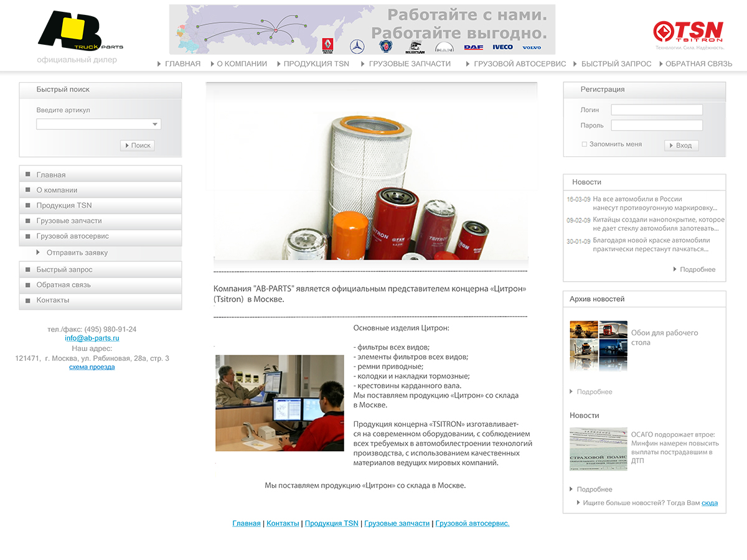The height and width of the screenshot is (560, 747).
Task: Click the Поиск button
Action: [138, 146]
